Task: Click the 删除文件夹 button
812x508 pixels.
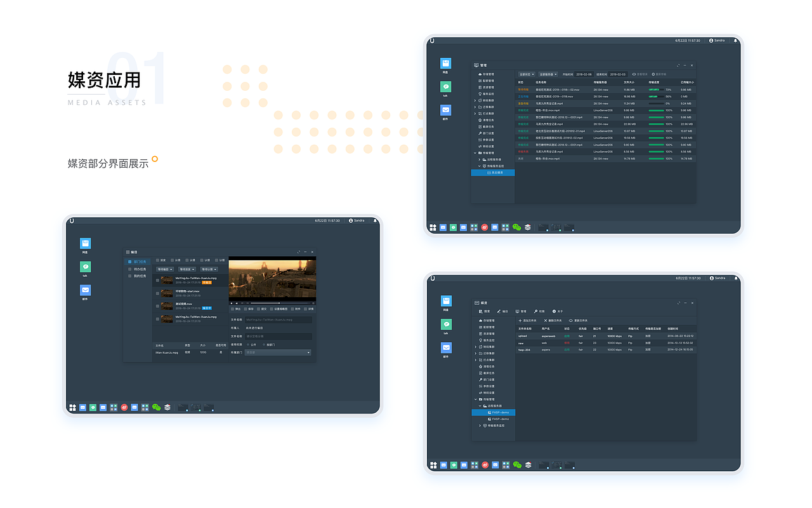Action: (x=553, y=321)
